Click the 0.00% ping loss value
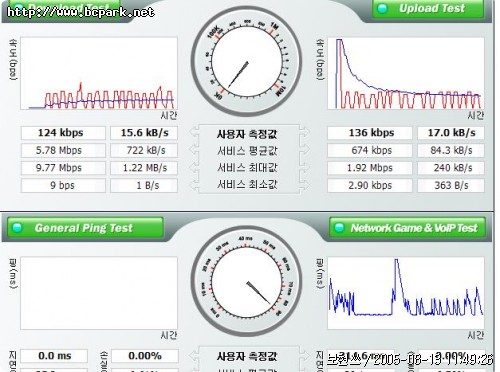 click(x=144, y=356)
